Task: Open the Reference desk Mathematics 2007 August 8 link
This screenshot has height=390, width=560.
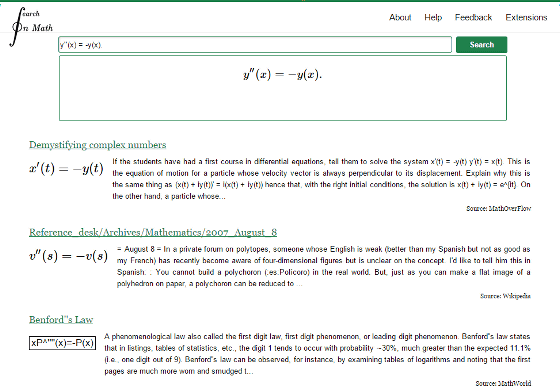Action: coord(153,232)
